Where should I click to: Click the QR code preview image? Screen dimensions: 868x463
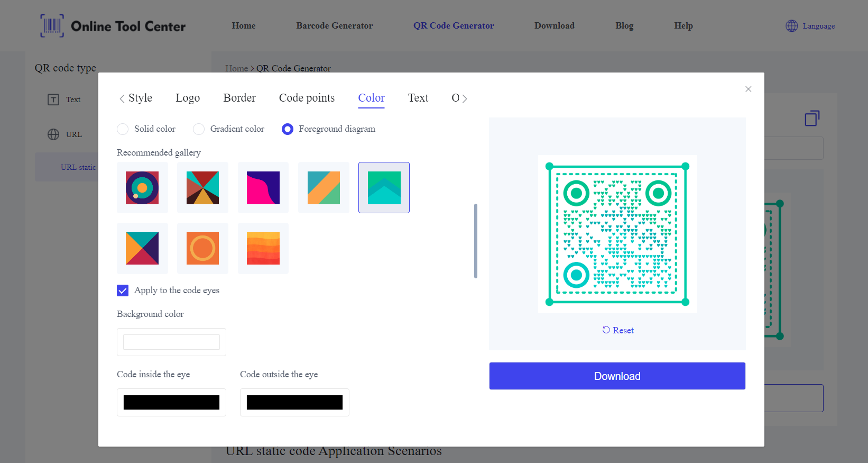point(617,234)
